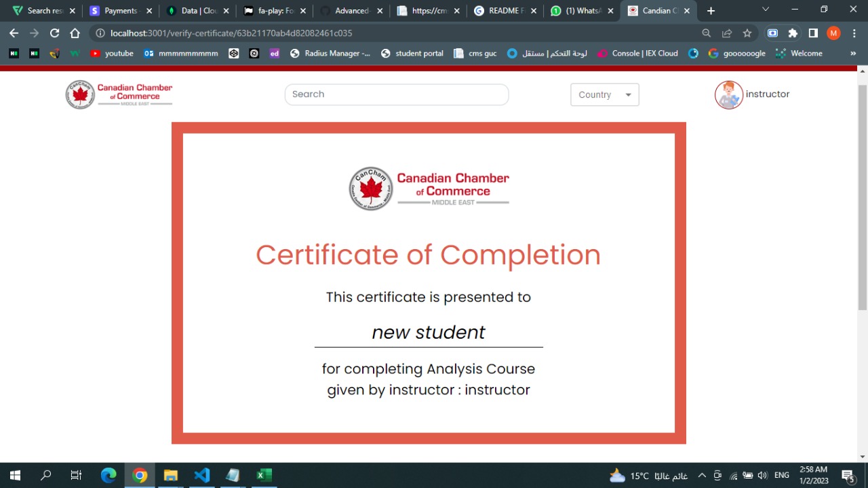This screenshot has height=488, width=868.
Task: Go back to the previous page
Action: click(x=14, y=33)
